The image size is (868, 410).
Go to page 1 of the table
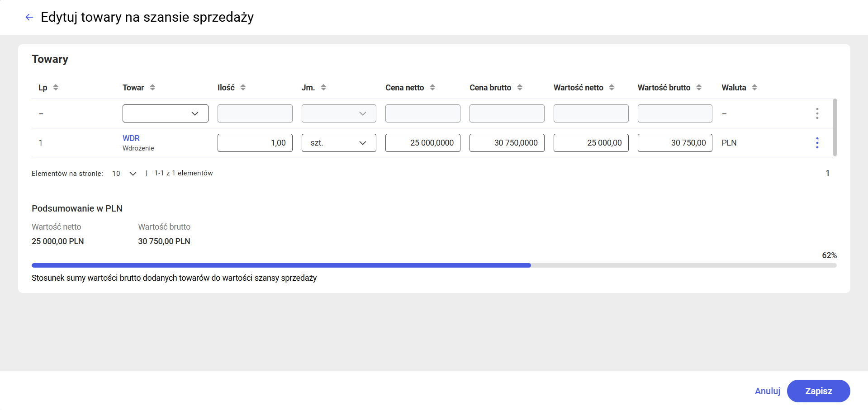click(827, 173)
